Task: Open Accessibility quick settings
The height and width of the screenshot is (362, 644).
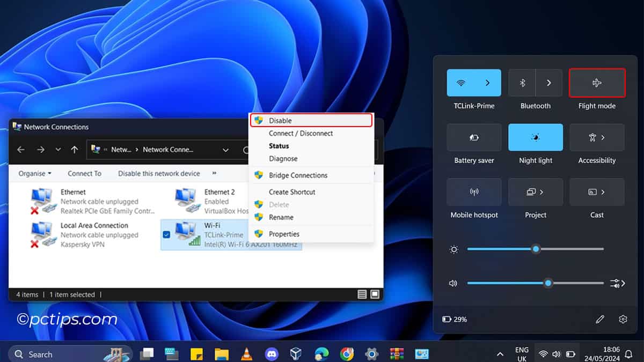Action: [x=597, y=137]
